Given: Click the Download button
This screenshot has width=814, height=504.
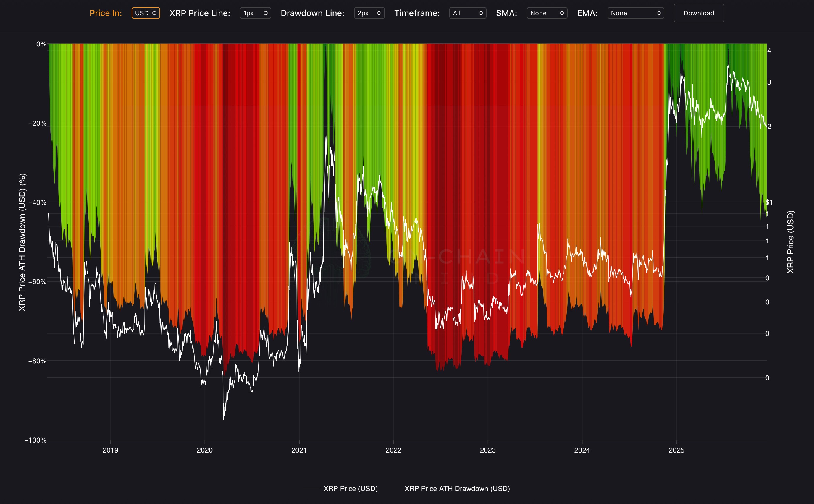Looking at the screenshot, I should click(x=699, y=13).
